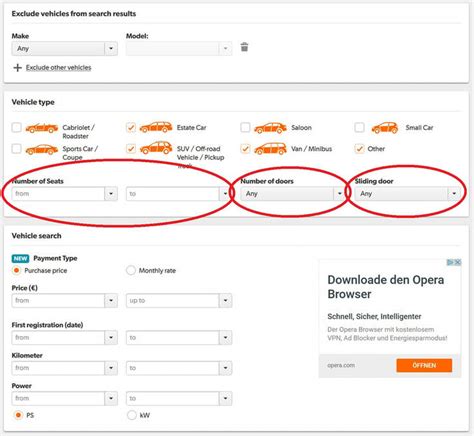
Task: Open the Price up to dropdown
Action: [x=179, y=301]
